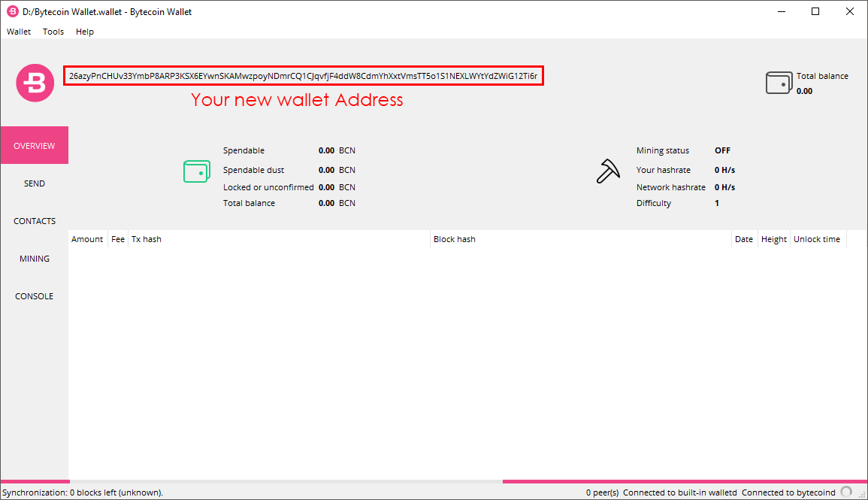Click the sync spinner in status bar

(846, 492)
